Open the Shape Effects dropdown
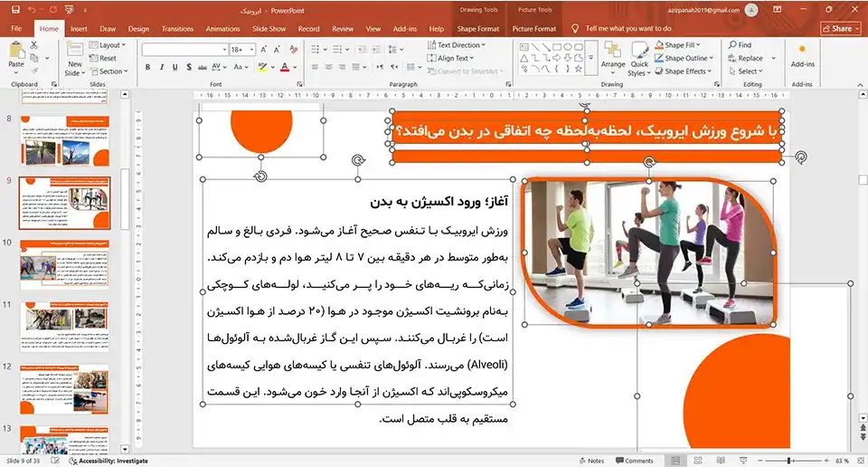The height and width of the screenshot is (467, 868). coord(684,71)
